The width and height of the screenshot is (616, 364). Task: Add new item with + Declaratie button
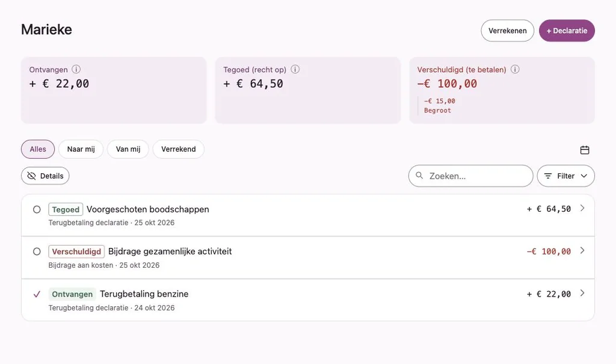[x=567, y=31]
